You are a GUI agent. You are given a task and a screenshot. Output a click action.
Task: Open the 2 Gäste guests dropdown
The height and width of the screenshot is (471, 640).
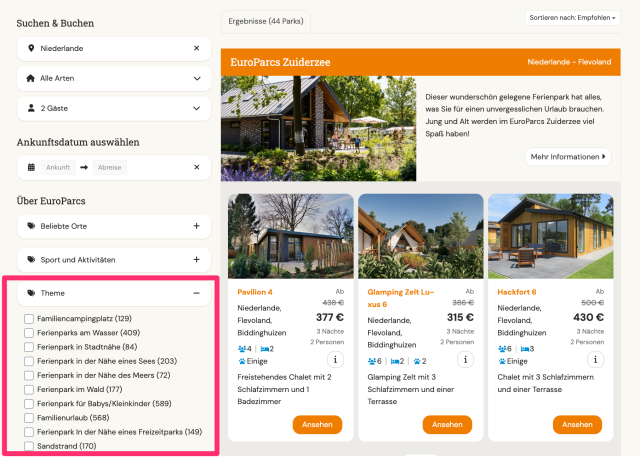pyautogui.click(x=114, y=109)
